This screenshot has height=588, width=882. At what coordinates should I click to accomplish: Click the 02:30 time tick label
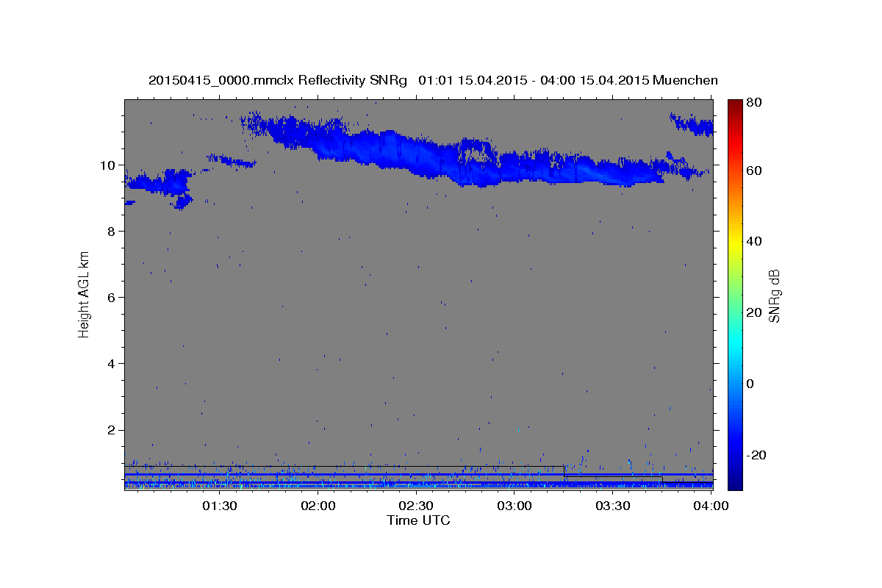pos(416,506)
